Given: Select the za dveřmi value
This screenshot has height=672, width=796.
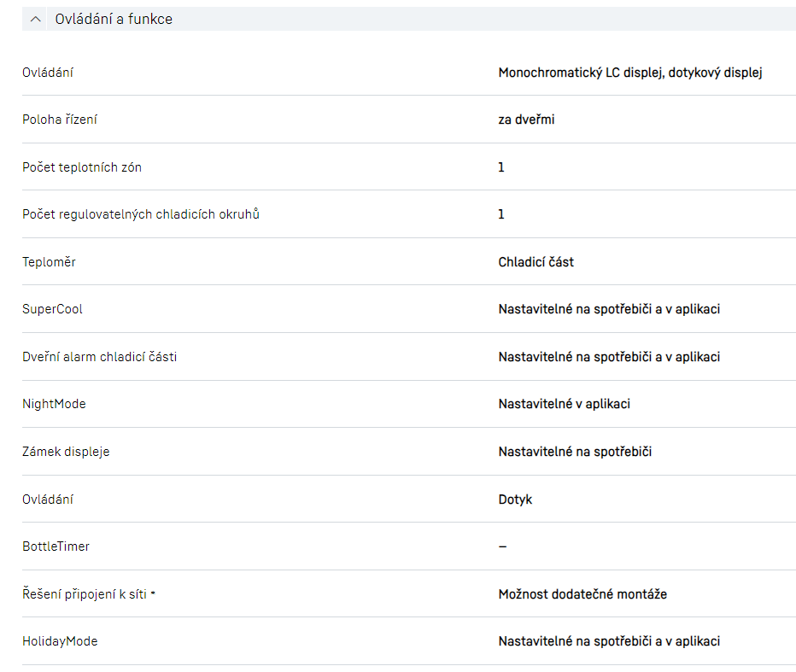Looking at the screenshot, I should pyautogui.click(x=526, y=120).
